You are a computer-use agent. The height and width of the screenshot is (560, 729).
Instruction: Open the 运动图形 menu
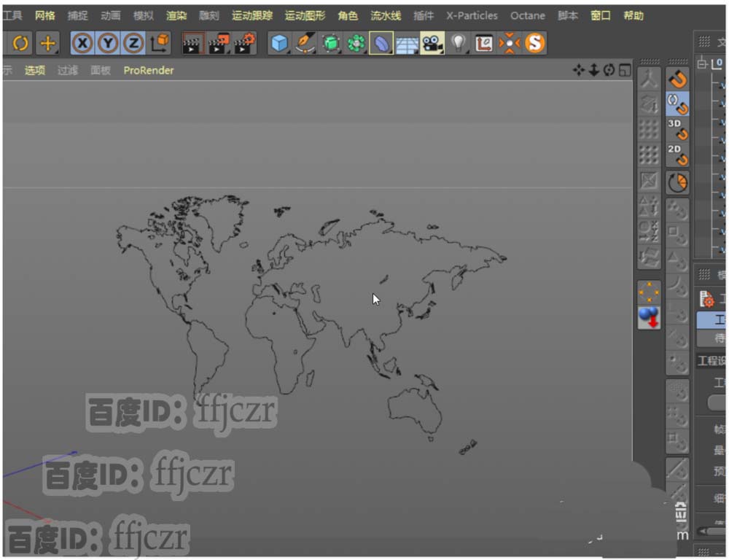pos(305,15)
